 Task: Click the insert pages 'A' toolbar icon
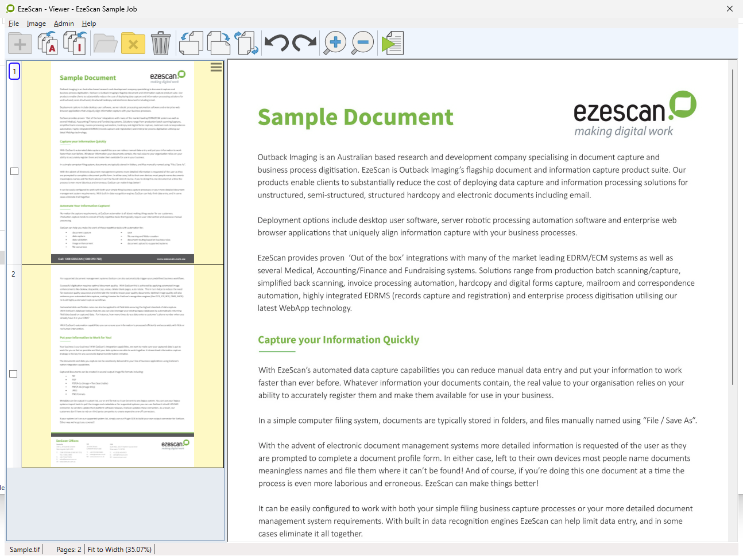coord(48,43)
